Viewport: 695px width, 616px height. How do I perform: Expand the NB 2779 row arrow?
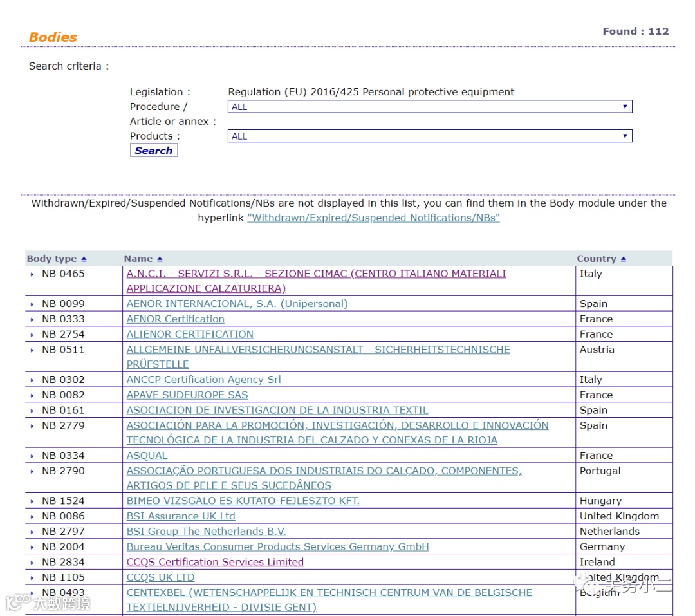[x=32, y=426]
